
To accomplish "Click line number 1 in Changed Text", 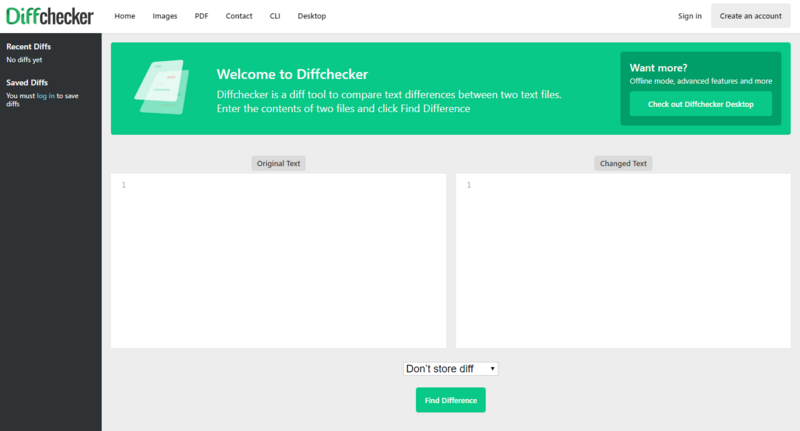I will pyautogui.click(x=469, y=185).
